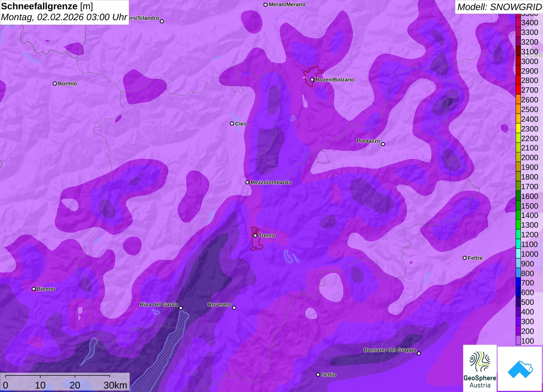This screenshot has height=392, width=543.
Task: Pick the Predazzo city marker dot
Action: [383, 144]
